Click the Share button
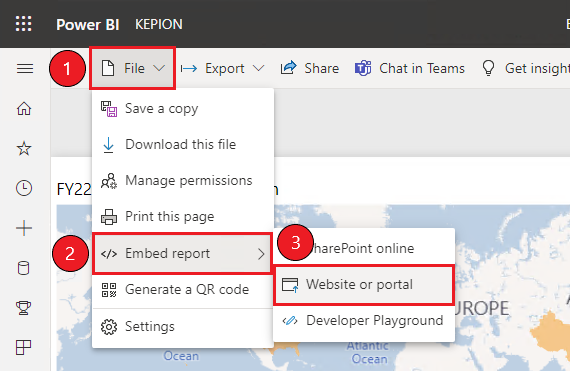Screen dimensions: 570x371 310,68
